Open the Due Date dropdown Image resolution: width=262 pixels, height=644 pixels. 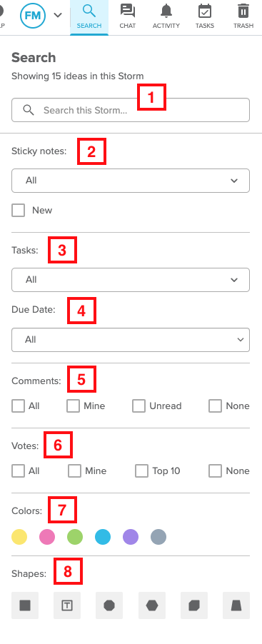(131, 340)
